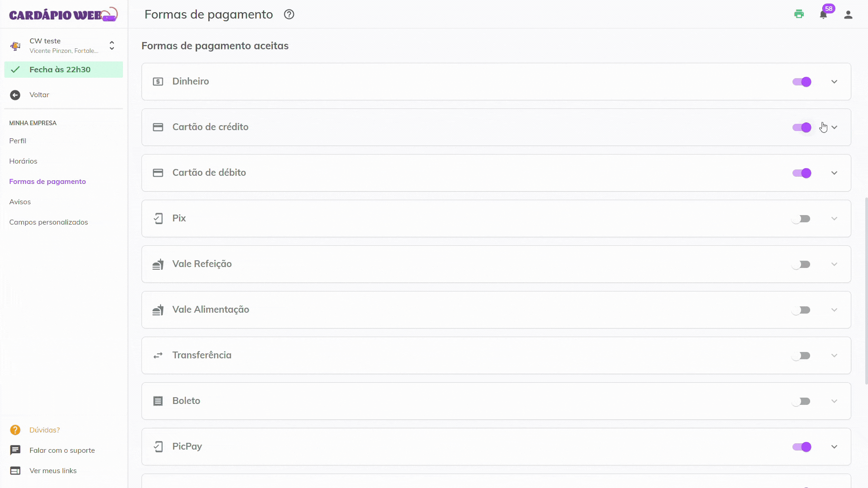Turn off the PicPay toggle
Screen dimensions: 868x488
point(802,447)
